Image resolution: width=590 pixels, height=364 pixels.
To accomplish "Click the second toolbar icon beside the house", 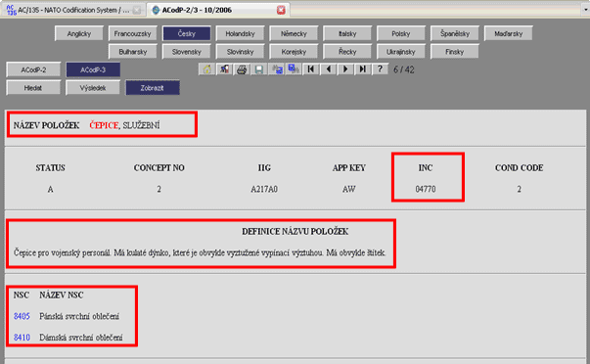I will (224, 69).
